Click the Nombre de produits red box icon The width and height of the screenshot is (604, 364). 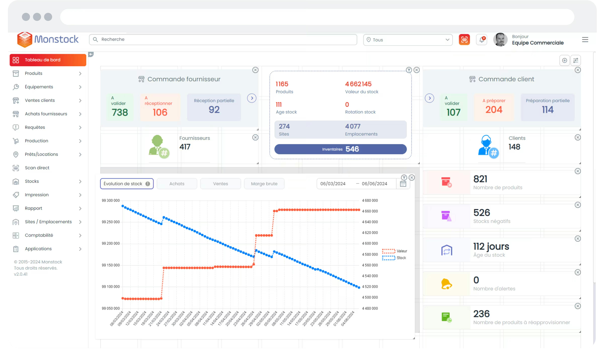(x=446, y=182)
